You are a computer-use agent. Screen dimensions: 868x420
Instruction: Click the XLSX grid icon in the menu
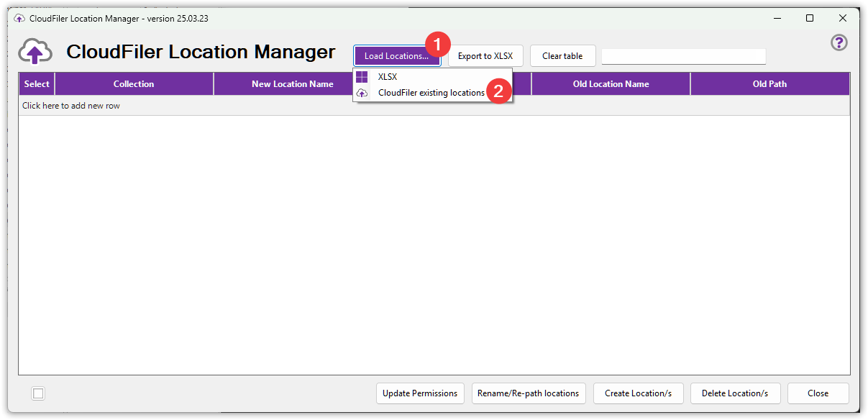[364, 77]
